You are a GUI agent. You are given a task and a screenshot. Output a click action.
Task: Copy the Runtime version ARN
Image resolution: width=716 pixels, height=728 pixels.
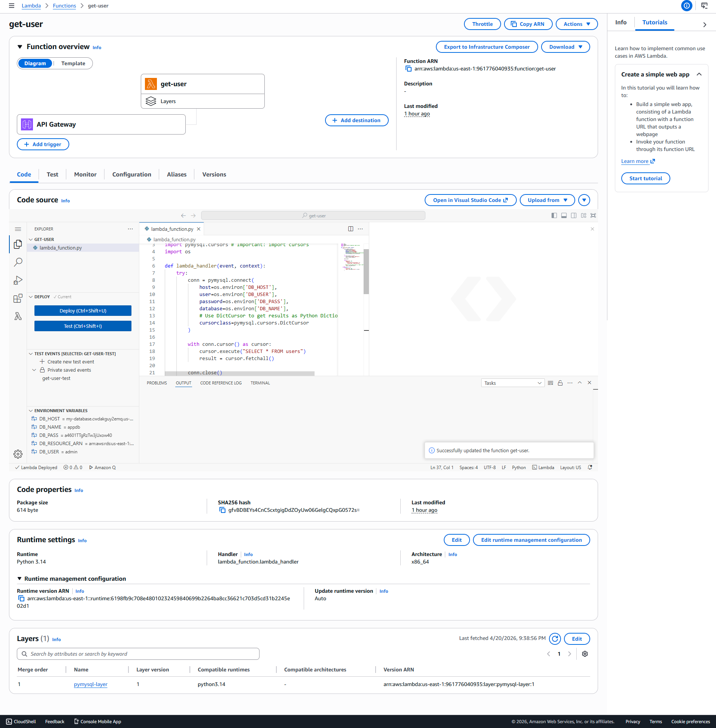click(21, 599)
